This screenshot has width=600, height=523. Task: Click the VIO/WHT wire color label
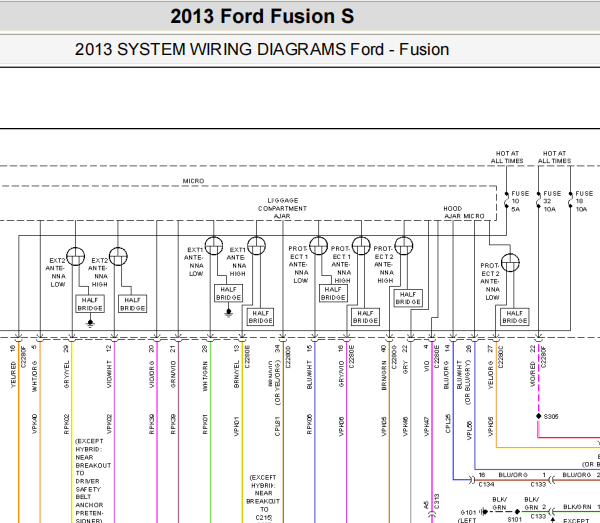point(109,375)
